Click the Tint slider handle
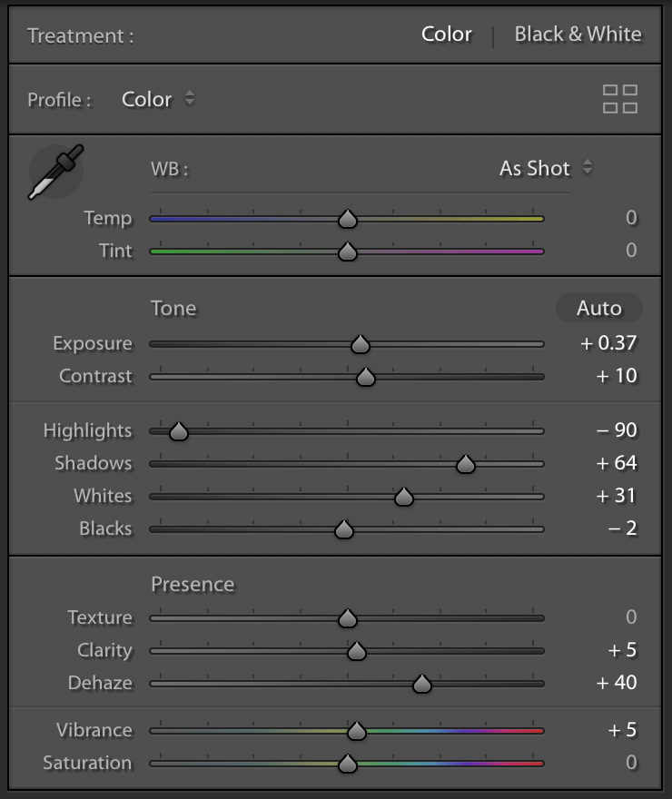This screenshot has height=799, width=672. click(348, 252)
